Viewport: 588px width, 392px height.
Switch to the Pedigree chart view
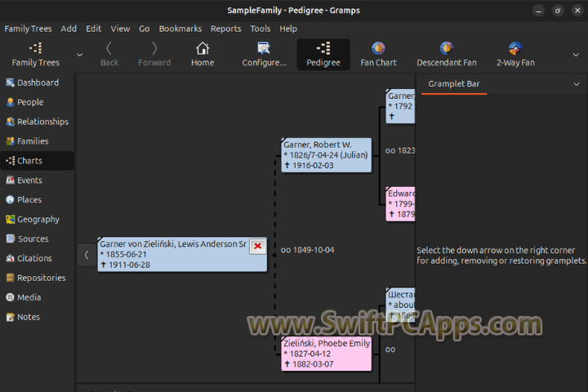tap(323, 55)
